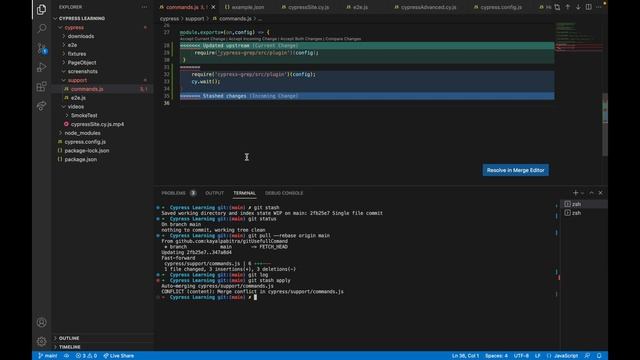Switch to cypress.config.js editor tab
640x360 pixels.
pos(501,7)
